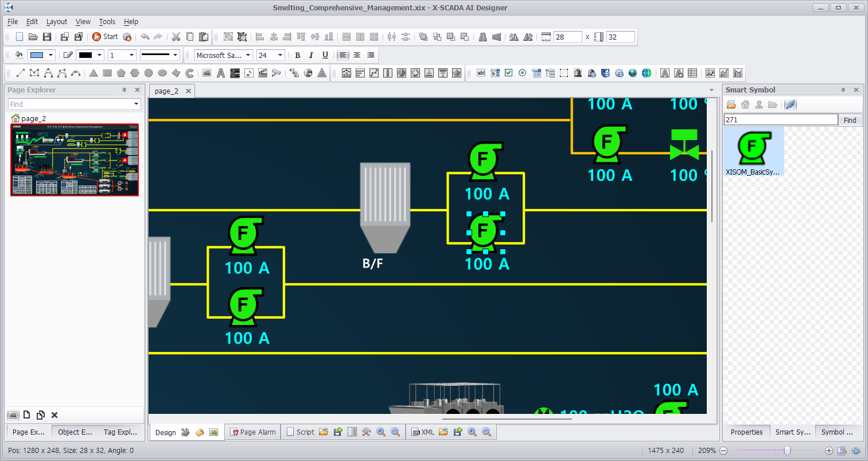This screenshot has height=461, width=868.
Task: Click the Cut scissors icon
Action: (x=176, y=37)
